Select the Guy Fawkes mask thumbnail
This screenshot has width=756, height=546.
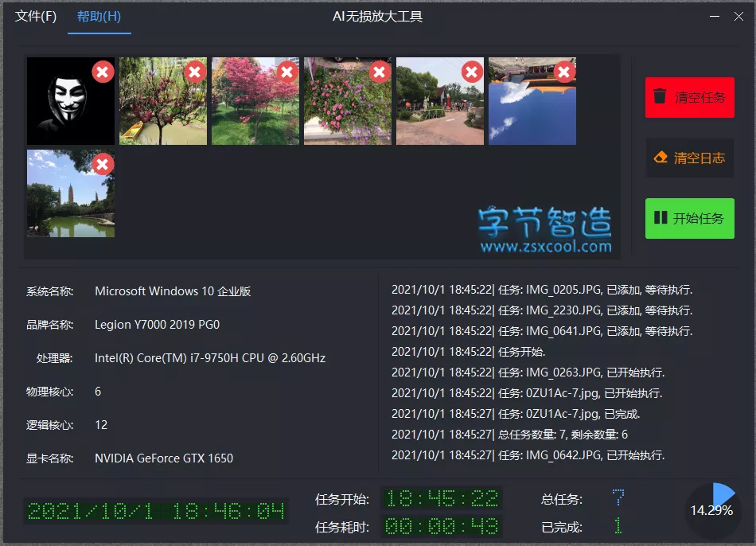pyautogui.click(x=70, y=101)
